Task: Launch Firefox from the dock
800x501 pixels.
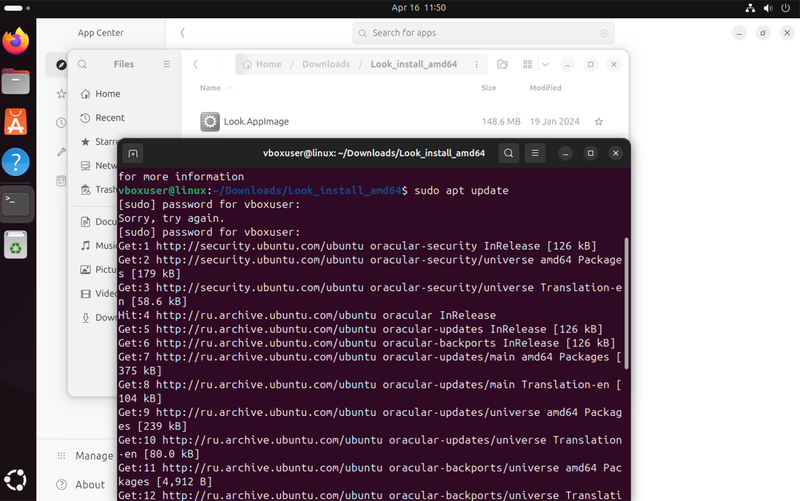Action: (x=16, y=41)
